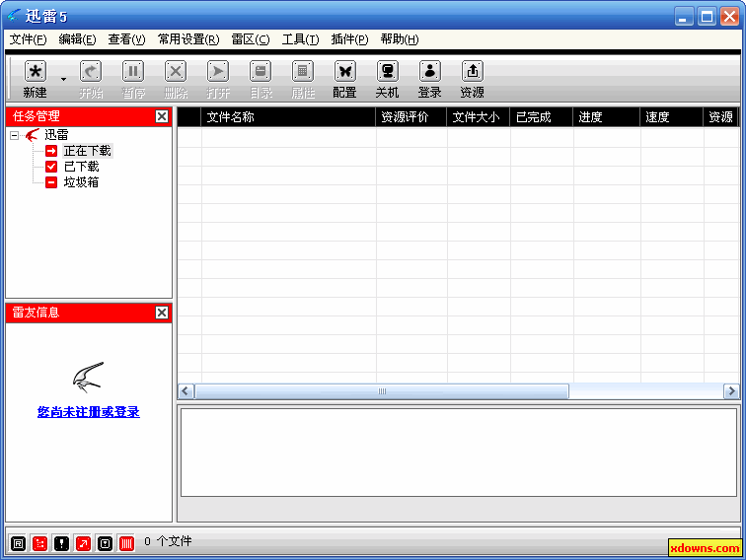
Task: Sort by 文件名称 column header
Action: pos(288,117)
